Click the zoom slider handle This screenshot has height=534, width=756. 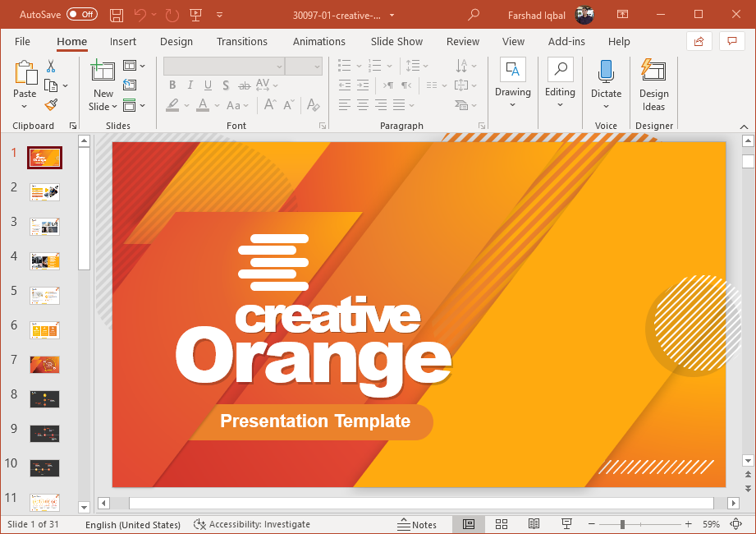coord(622,524)
